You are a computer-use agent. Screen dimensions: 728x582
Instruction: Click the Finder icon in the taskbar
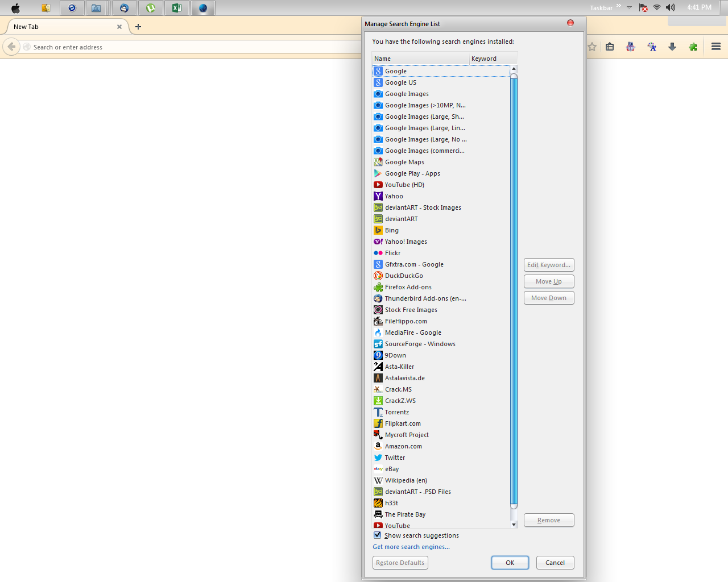pyautogui.click(x=45, y=8)
